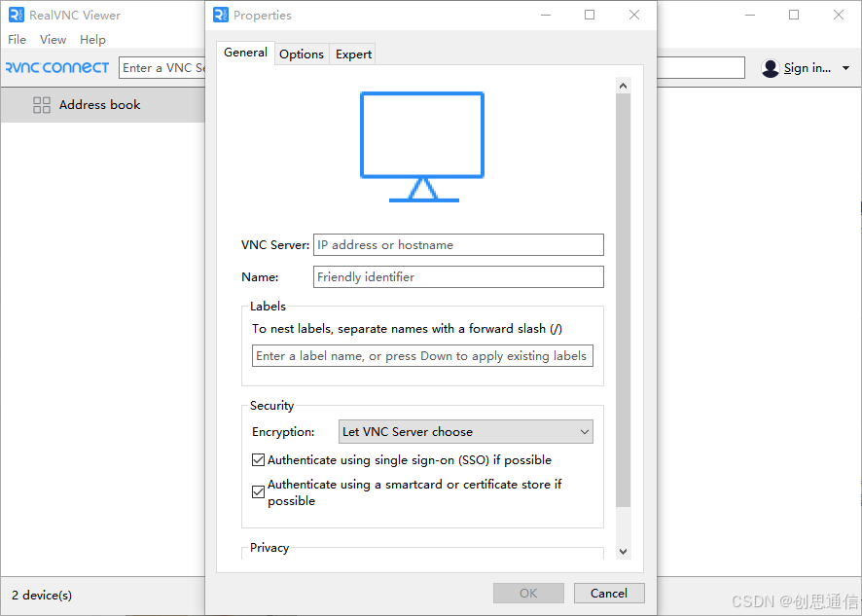The width and height of the screenshot is (862, 616).
Task: Click the VNC Server address field
Action: tap(458, 245)
